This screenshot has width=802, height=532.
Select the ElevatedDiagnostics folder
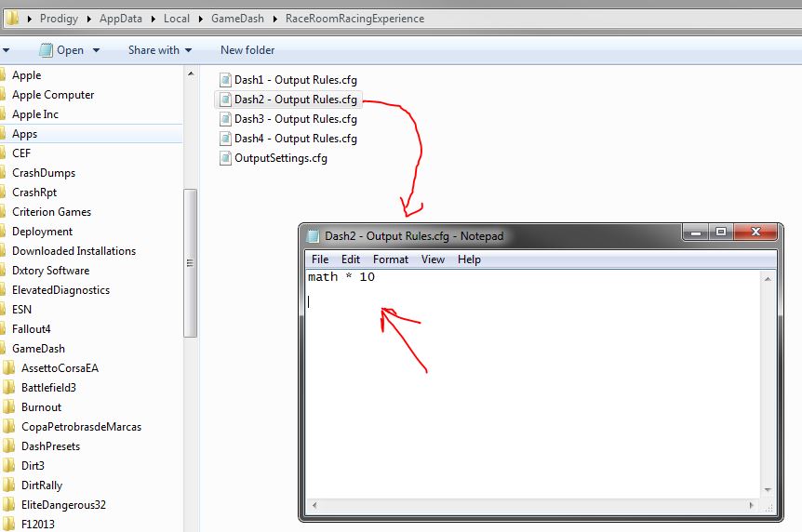[60, 290]
